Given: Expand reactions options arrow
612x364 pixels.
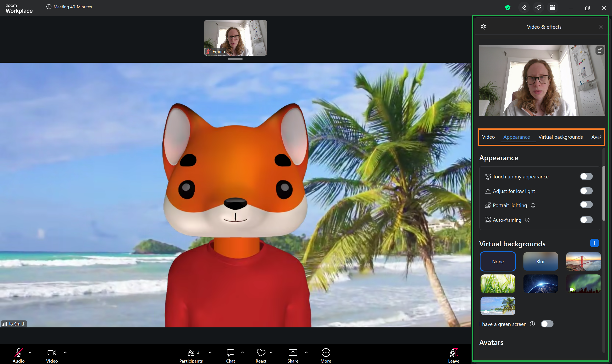Looking at the screenshot, I should [271, 353].
